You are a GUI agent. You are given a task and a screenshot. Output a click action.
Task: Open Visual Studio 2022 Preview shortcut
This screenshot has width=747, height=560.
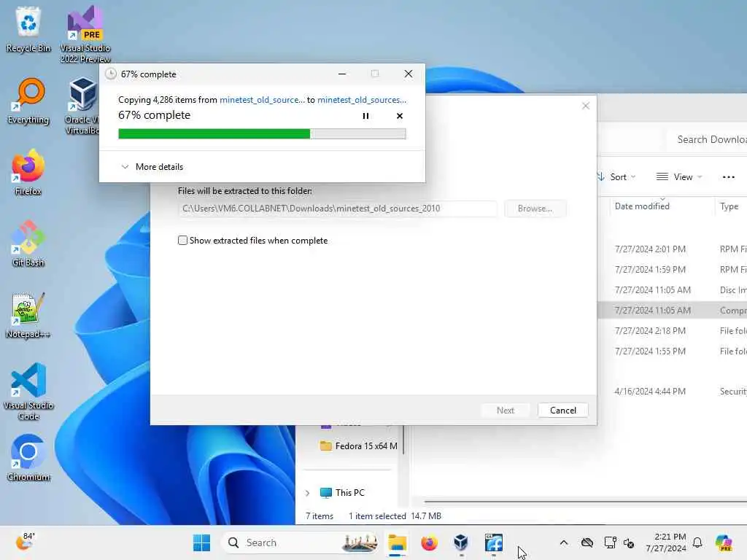pos(85,34)
